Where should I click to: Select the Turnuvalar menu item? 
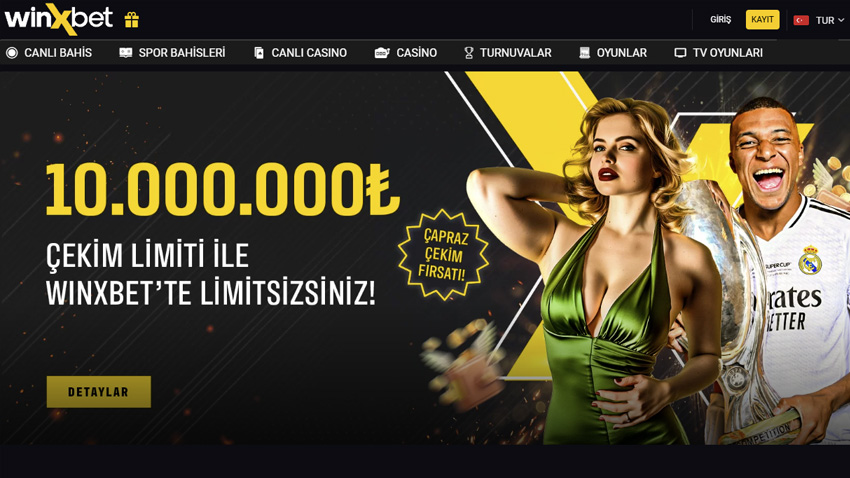coord(508,53)
